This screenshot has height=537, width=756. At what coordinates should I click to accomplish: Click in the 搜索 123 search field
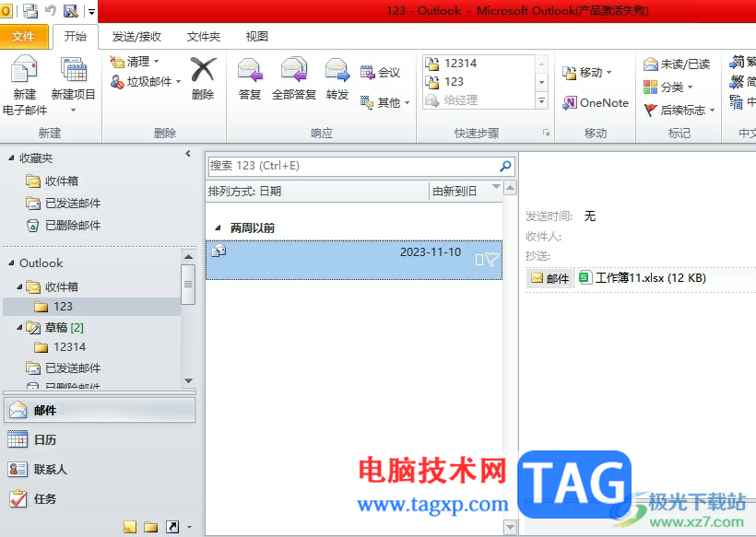[x=353, y=166]
